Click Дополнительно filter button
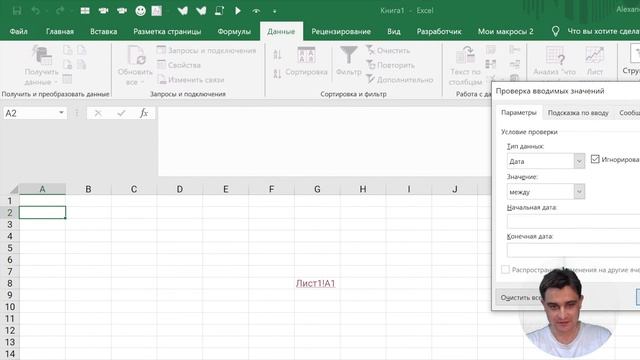640x360 pixels. 400,80
